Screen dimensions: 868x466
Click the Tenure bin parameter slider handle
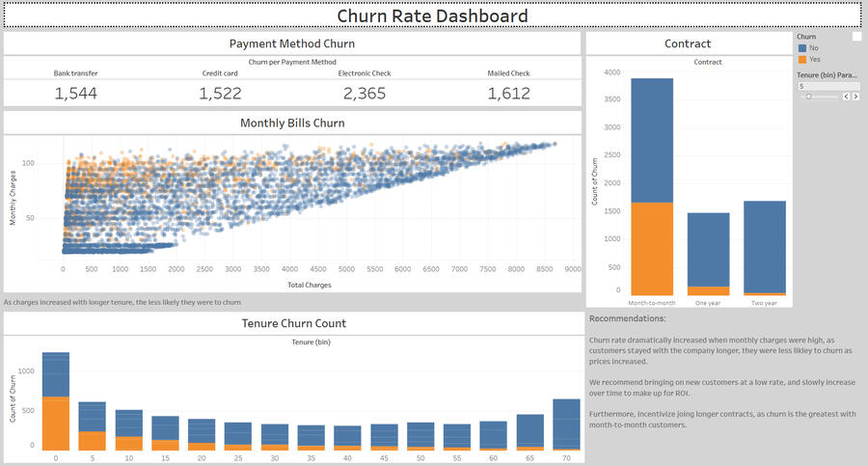pyautogui.click(x=808, y=96)
